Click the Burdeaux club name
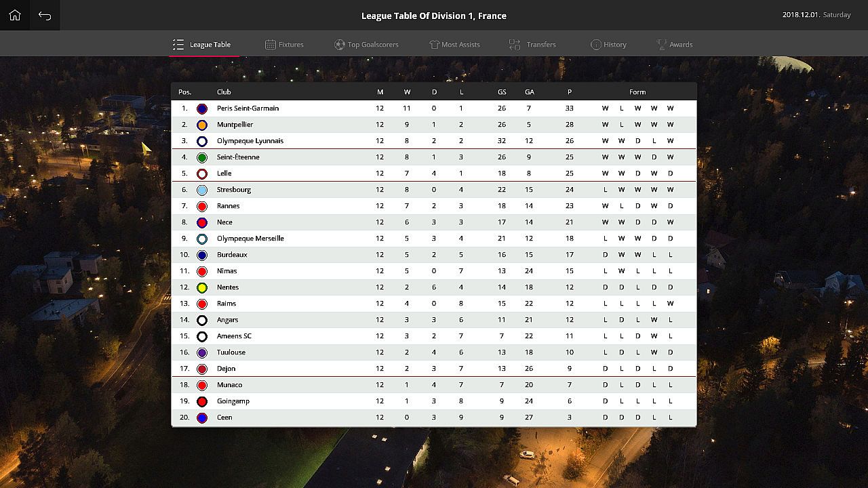868x488 pixels. coord(232,255)
